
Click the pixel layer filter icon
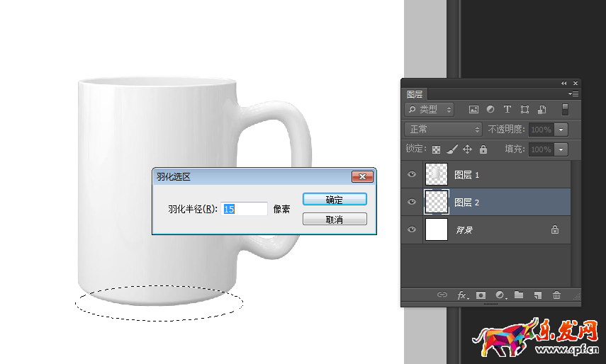click(473, 110)
